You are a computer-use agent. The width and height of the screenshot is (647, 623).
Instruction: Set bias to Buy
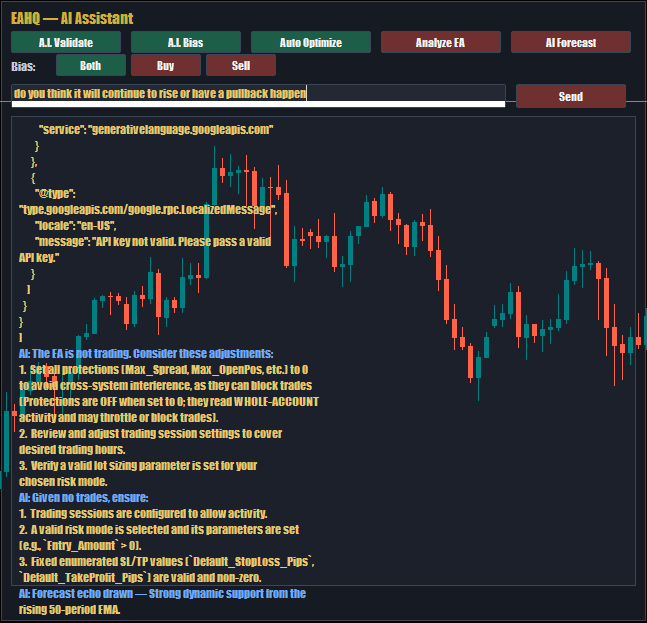[x=166, y=65]
